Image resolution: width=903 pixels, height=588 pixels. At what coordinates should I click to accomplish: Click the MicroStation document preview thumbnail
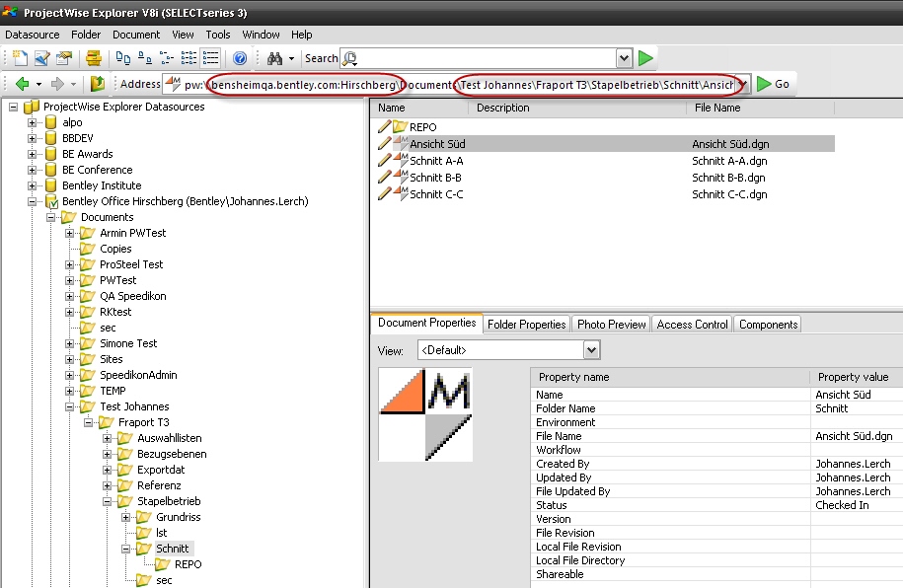425,414
